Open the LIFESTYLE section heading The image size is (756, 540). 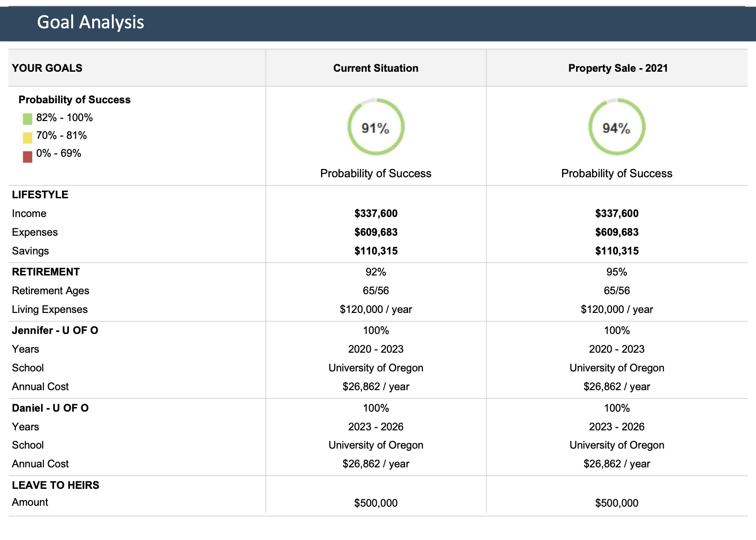[x=40, y=195]
